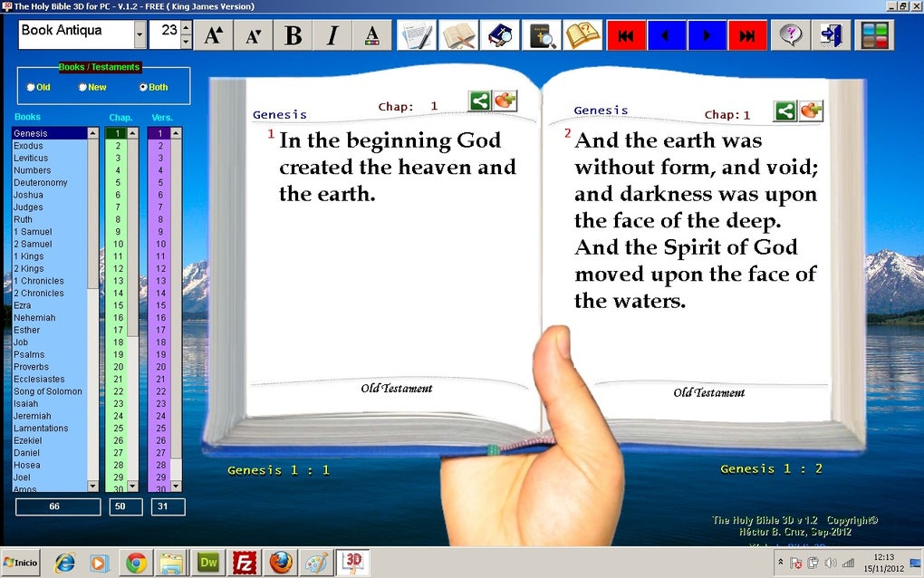The image size is (924, 578).
Task: Jump to first verse with rewind button
Action: click(626, 35)
